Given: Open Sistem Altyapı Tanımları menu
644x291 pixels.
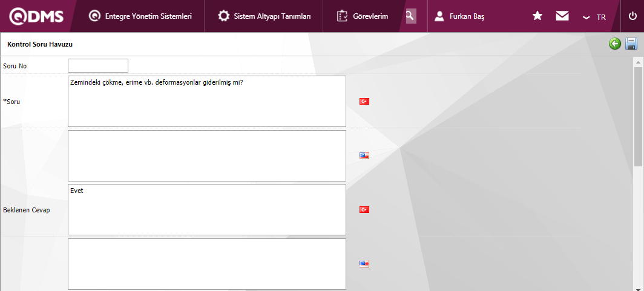Looking at the screenshot, I should coord(264,16).
